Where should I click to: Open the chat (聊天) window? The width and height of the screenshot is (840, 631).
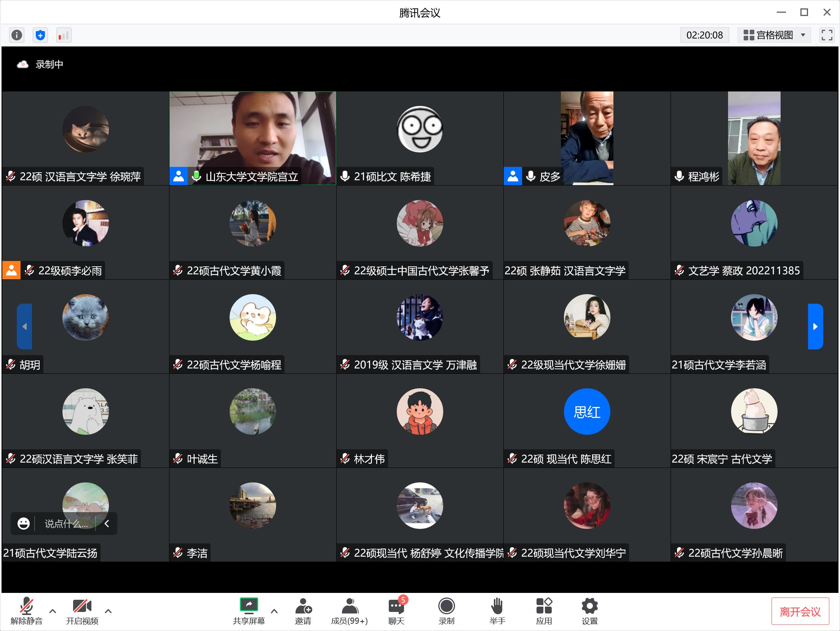[x=396, y=611]
